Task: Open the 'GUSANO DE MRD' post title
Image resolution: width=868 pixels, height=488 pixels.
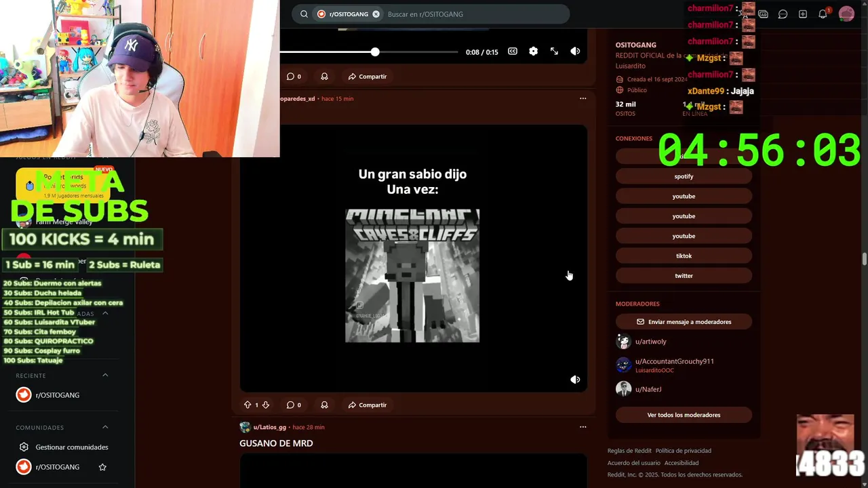Action: click(x=276, y=443)
